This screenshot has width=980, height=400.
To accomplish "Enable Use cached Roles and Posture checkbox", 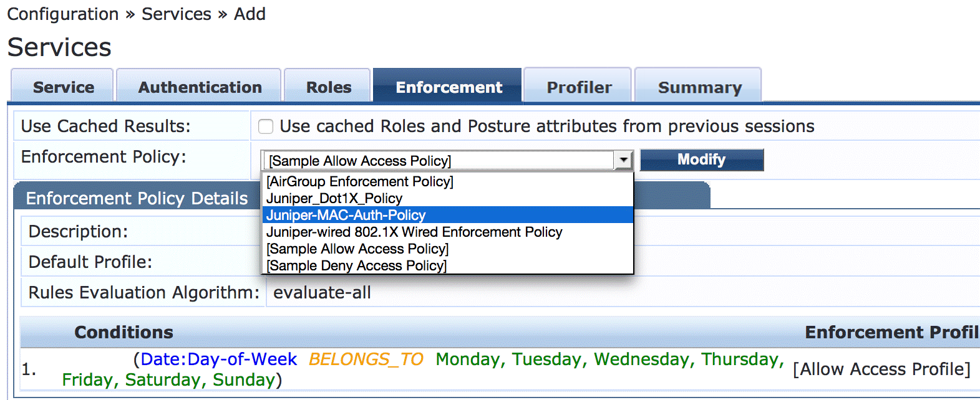I will click(266, 126).
